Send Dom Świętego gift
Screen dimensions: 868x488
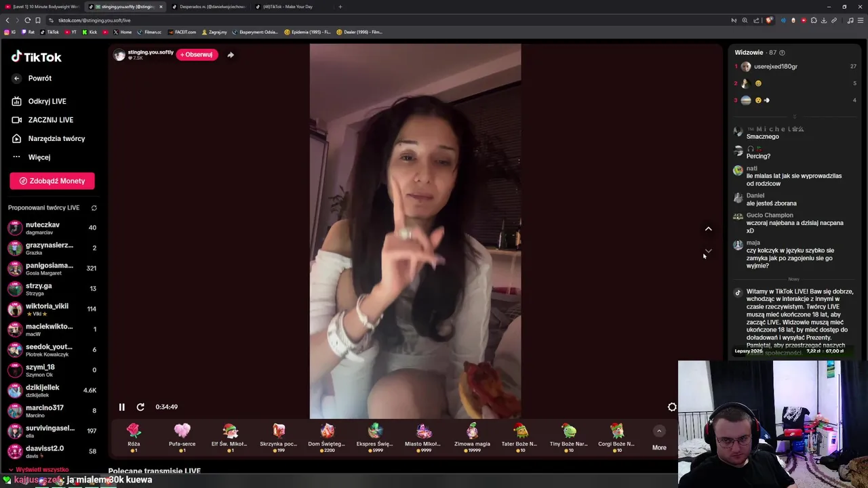tap(327, 438)
